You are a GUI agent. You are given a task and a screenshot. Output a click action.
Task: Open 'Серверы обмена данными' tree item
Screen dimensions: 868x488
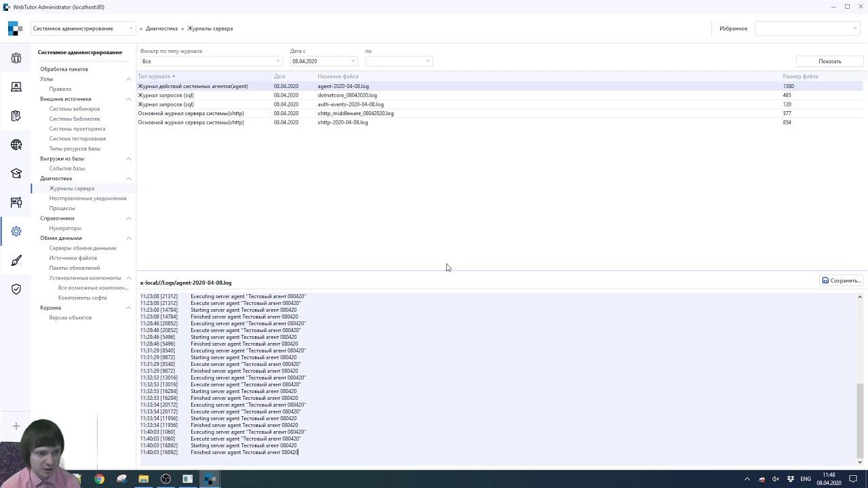click(83, 248)
